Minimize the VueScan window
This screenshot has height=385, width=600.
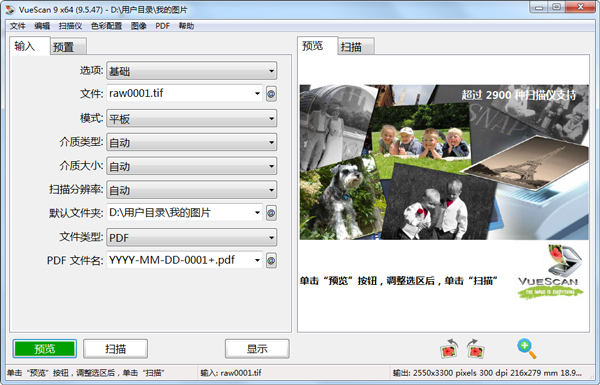[539, 7]
